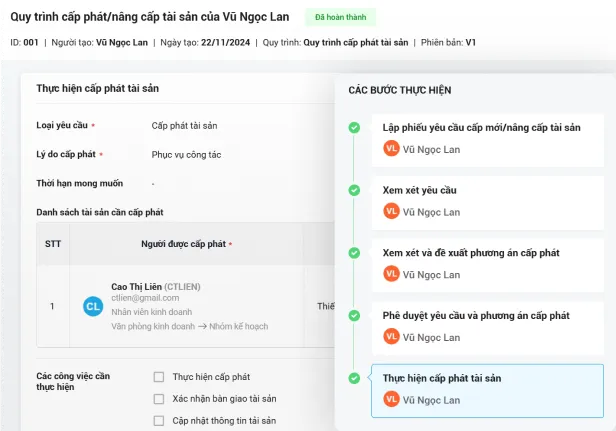This screenshot has width=616, height=431.
Task: Tick the Thực hiện cấp phát checkbox
Action: 159,377
